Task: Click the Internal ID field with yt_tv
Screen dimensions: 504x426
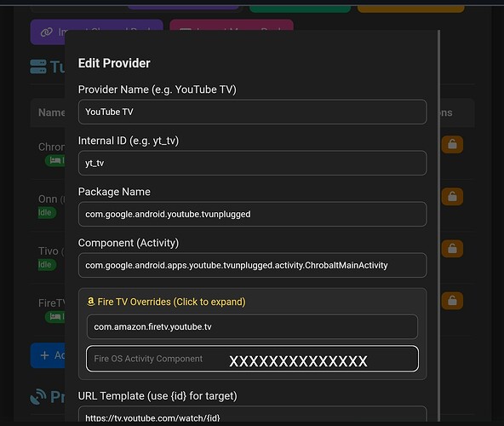Action: coord(252,163)
